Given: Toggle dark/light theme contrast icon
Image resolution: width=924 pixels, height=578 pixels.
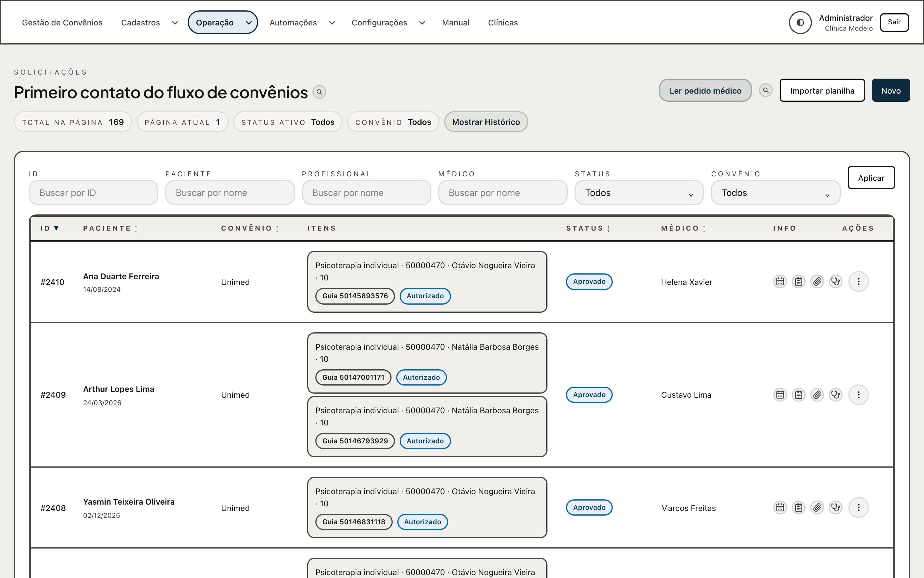Looking at the screenshot, I should [x=800, y=23].
